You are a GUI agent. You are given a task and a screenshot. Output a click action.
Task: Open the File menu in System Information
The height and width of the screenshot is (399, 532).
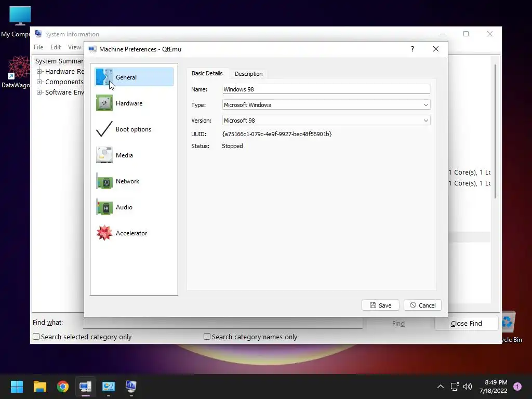click(x=38, y=47)
